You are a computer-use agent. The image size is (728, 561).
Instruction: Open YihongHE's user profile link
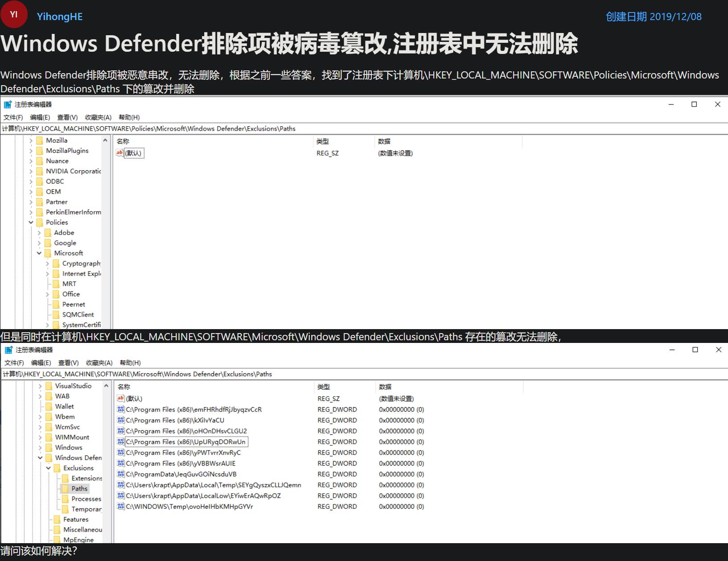pos(60,17)
